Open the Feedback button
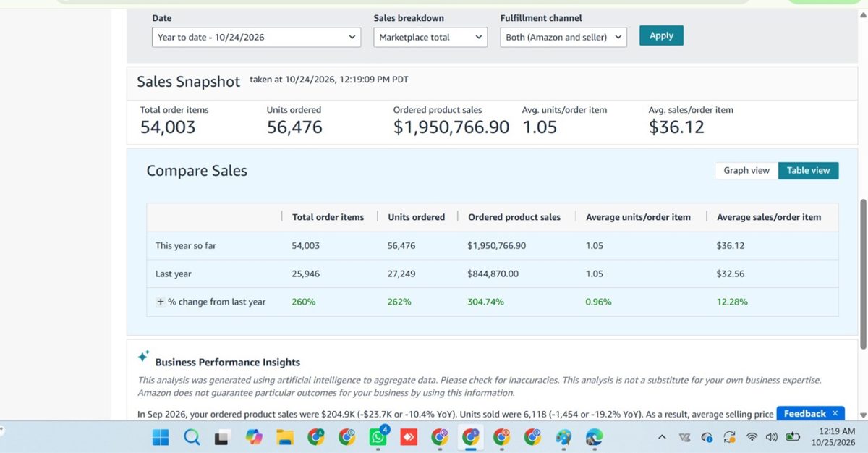 click(804, 413)
